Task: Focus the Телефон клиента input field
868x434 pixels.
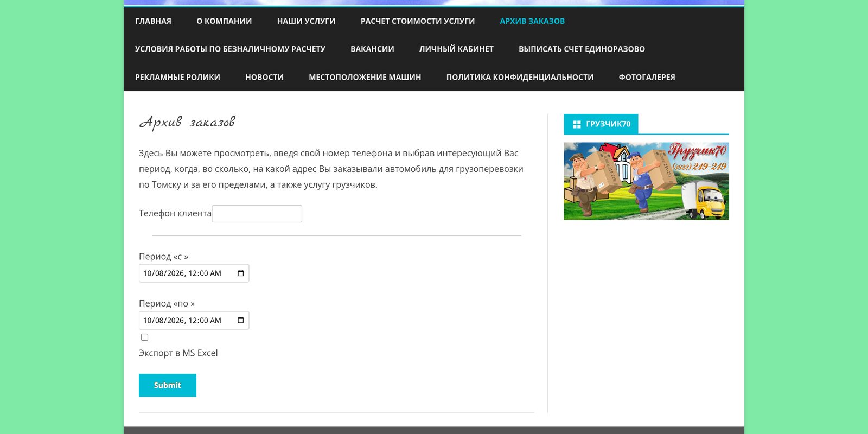Action: 257,214
